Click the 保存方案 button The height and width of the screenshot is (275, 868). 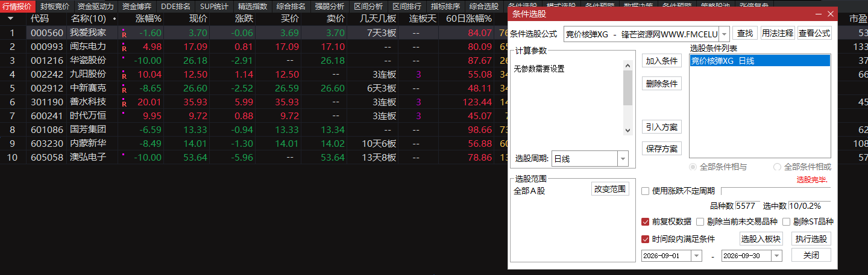tap(662, 149)
